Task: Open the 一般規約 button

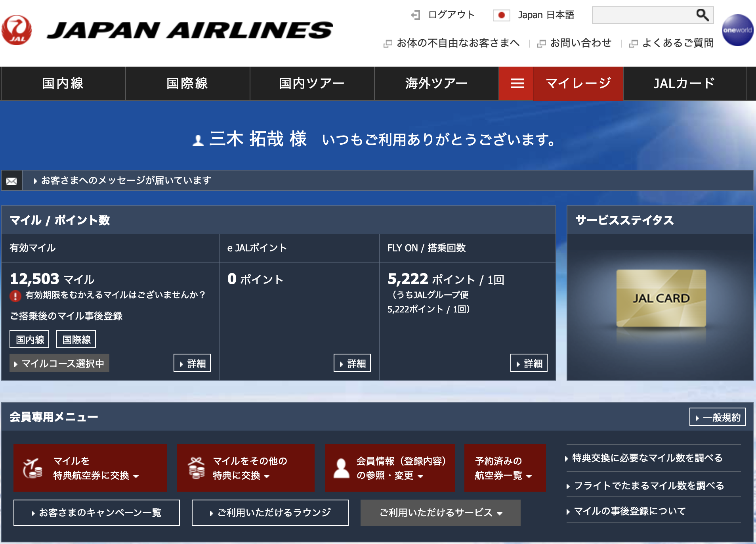Action: tap(718, 417)
